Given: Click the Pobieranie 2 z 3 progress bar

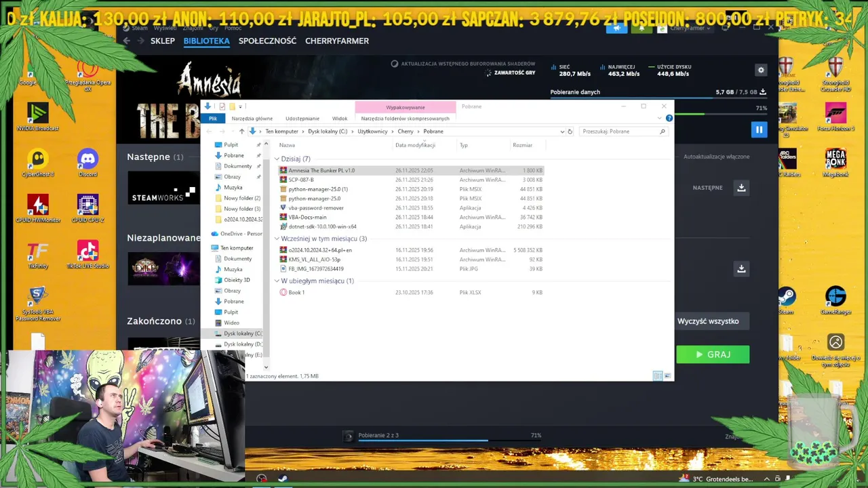Looking at the screenshot, I should pos(450,441).
